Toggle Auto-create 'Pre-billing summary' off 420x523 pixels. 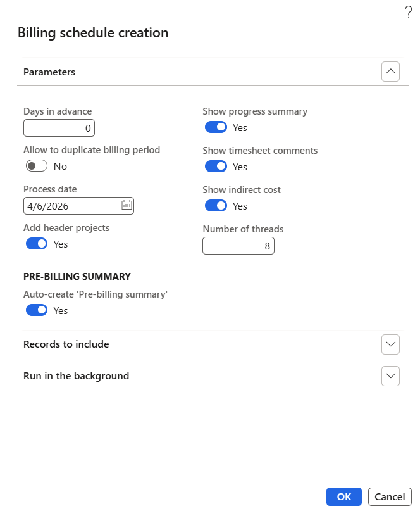pos(37,310)
